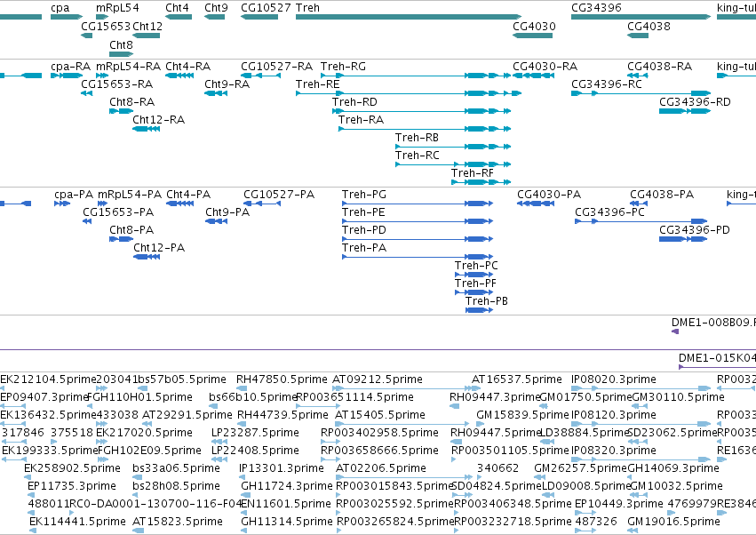
Task: Open the CG10527 gene feature
Action: [259, 17]
